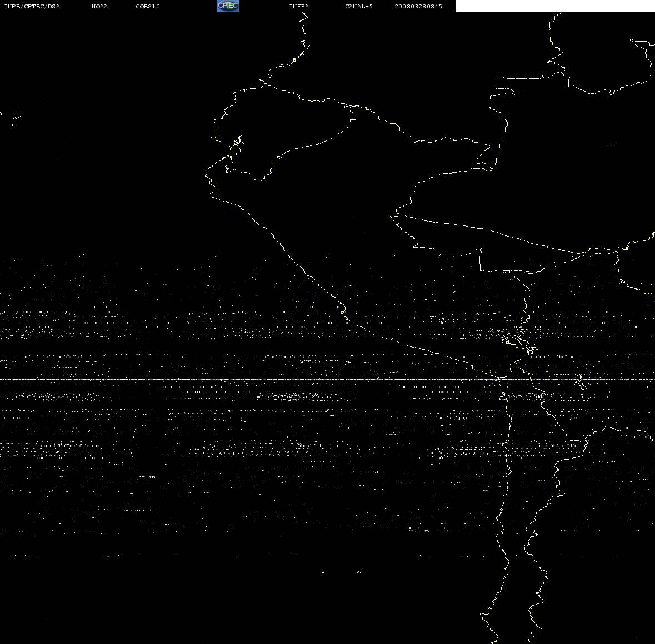The image size is (655, 644).
Task: Click the right white dot in the lower dark area
Action: tap(359, 572)
